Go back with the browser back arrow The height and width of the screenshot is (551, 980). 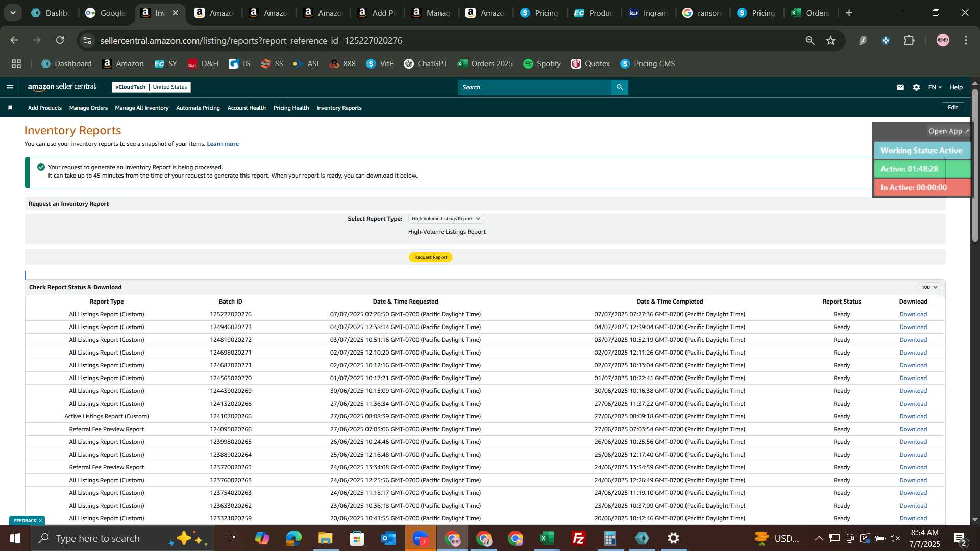point(14,40)
